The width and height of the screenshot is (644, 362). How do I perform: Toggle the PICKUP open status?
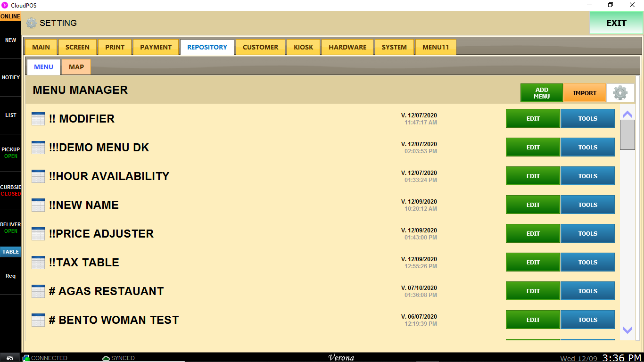[10, 153]
